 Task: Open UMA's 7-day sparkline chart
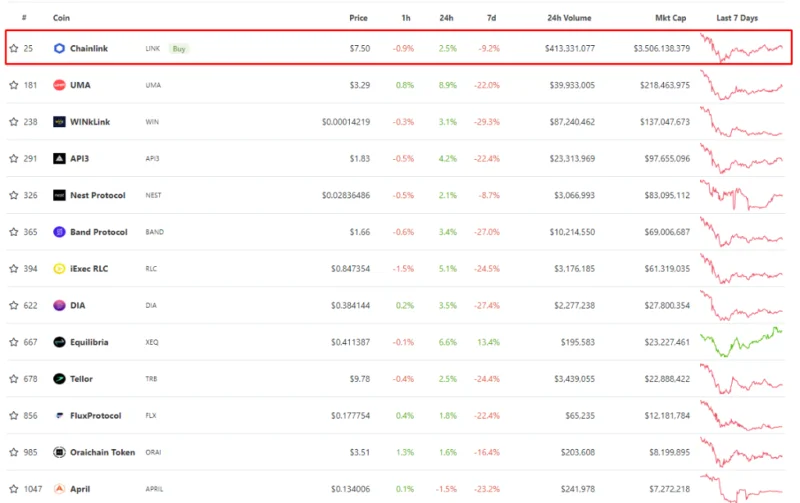pyautogui.click(x=741, y=85)
